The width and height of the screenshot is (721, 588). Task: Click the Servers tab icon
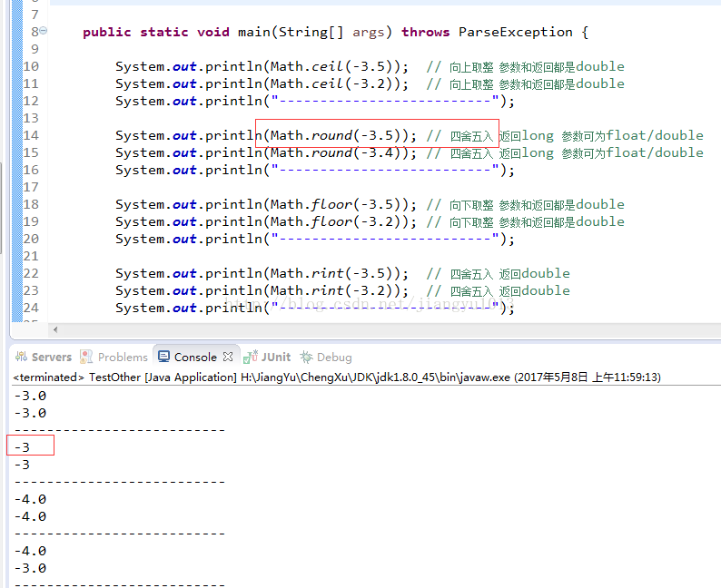21,357
